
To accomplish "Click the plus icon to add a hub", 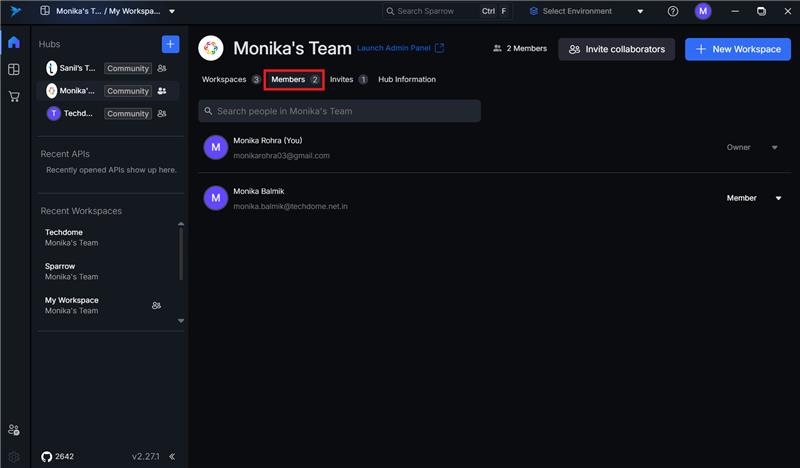I will point(170,44).
